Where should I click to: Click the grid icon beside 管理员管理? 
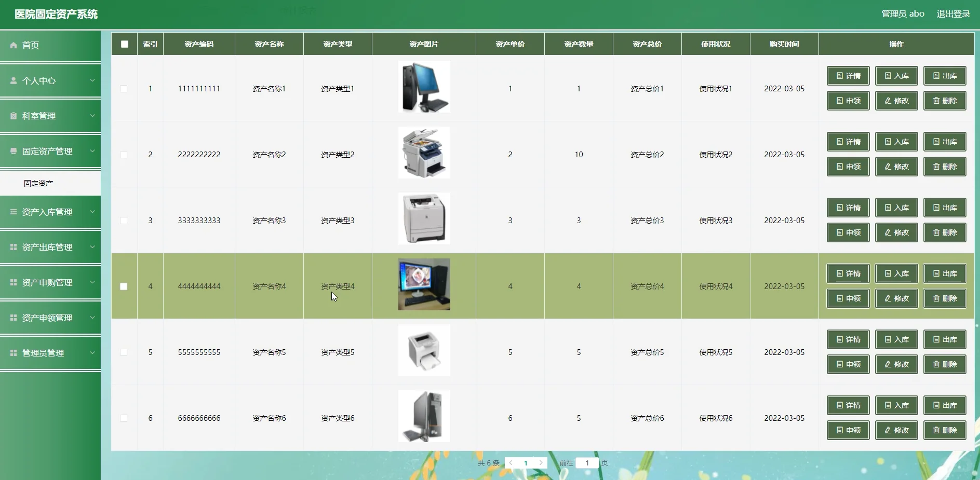(x=14, y=353)
